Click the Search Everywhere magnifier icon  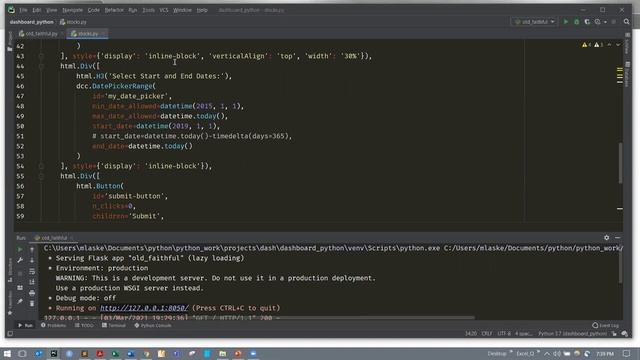click(x=627, y=22)
